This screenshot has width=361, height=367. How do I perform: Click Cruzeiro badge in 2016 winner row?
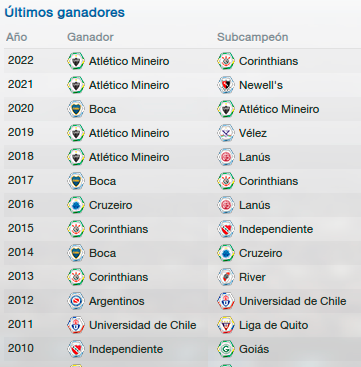[x=76, y=205]
